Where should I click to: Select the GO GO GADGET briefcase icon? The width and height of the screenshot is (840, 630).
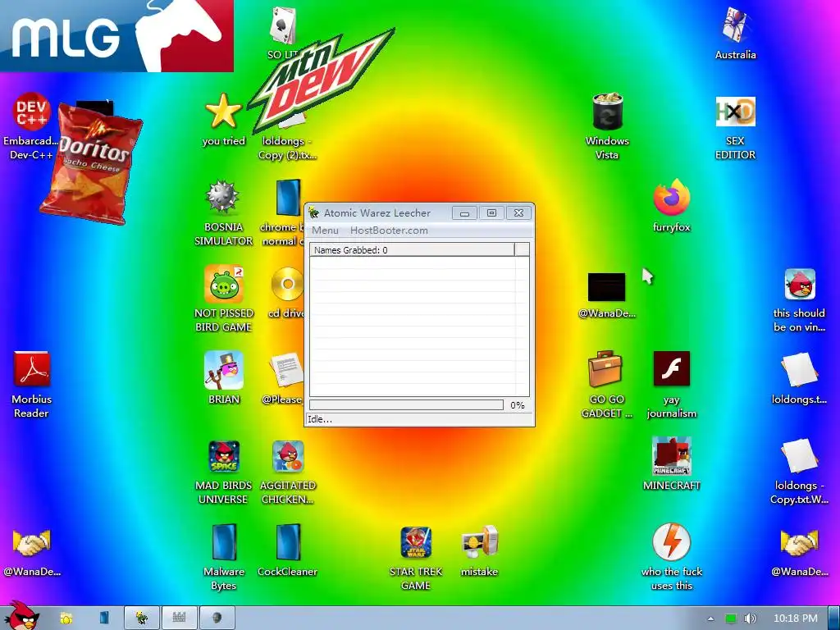click(606, 385)
